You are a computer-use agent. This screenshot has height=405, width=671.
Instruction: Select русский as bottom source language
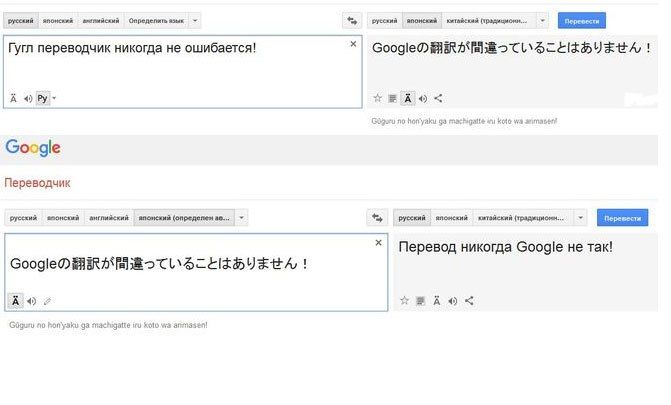[23, 218]
